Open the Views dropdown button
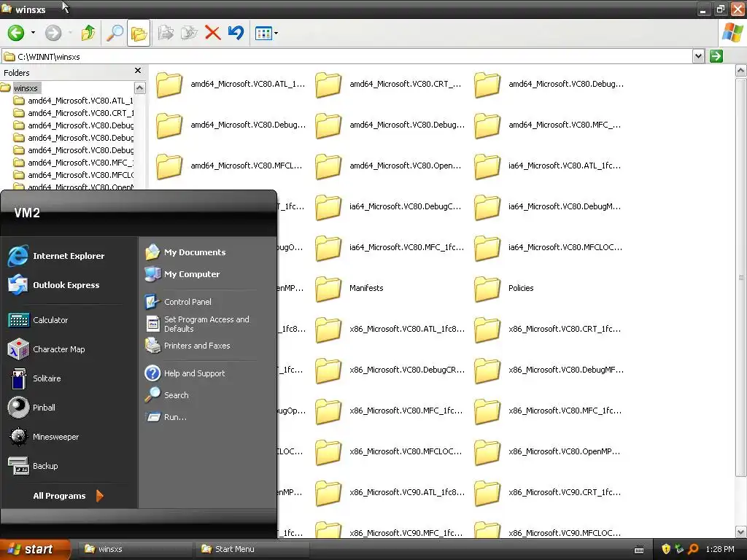 (266, 33)
